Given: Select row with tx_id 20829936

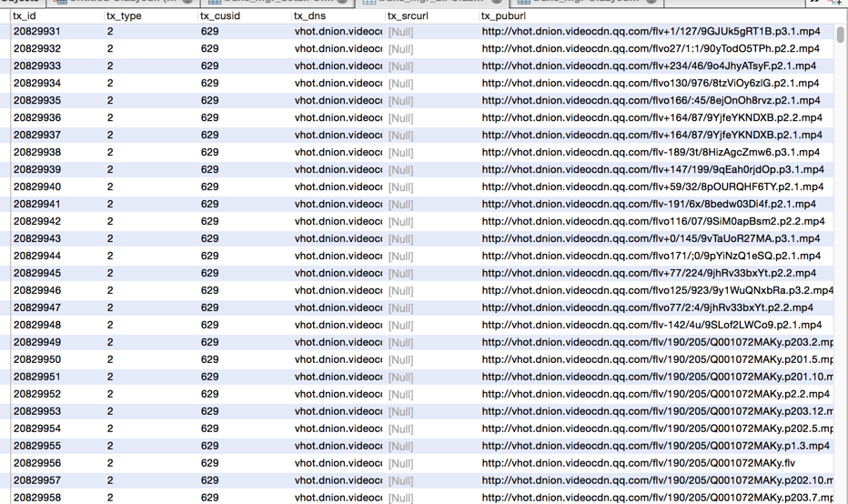Looking at the screenshot, I should [422, 118].
